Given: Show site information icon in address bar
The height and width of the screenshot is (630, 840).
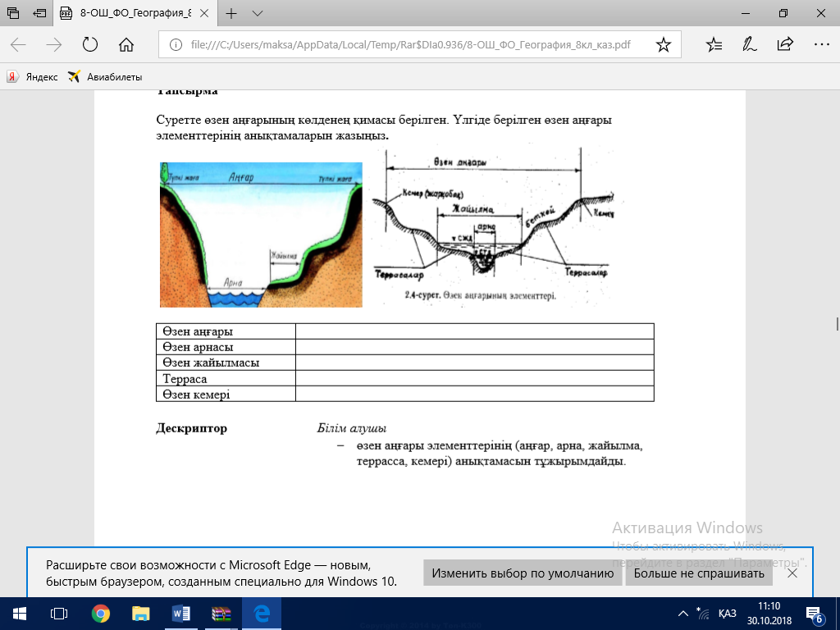Looking at the screenshot, I should pos(176,44).
